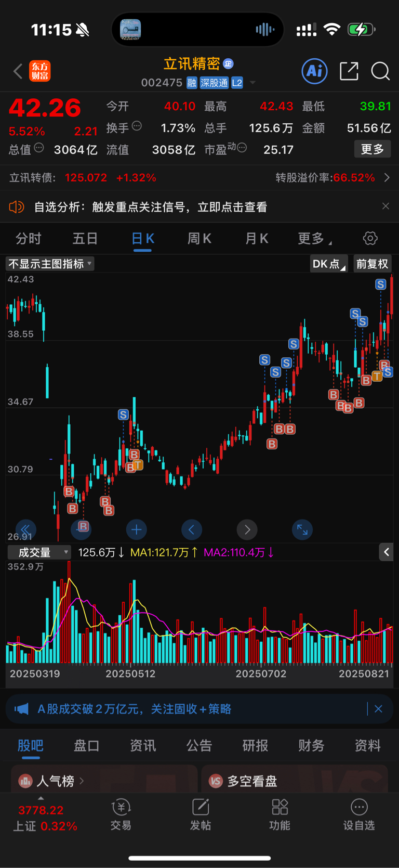Tap the L2 level badge
The width and height of the screenshot is (399, 868).
click(x=237, y=83)
